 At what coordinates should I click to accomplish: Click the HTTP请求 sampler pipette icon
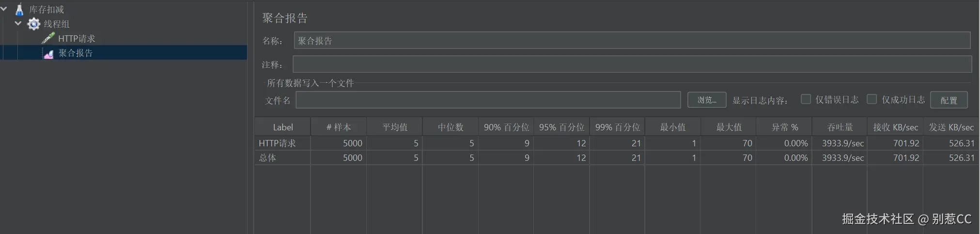[x=48, y=38]
